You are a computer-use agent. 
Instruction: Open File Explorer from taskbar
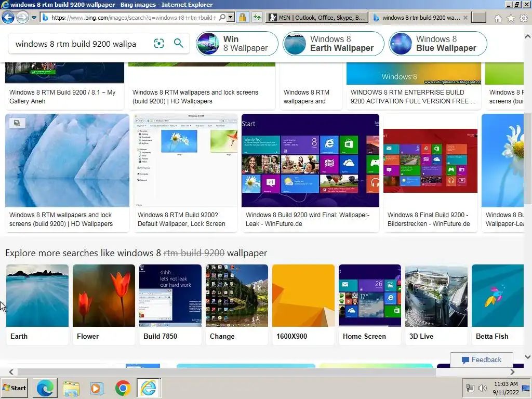(x=71, y=388)
